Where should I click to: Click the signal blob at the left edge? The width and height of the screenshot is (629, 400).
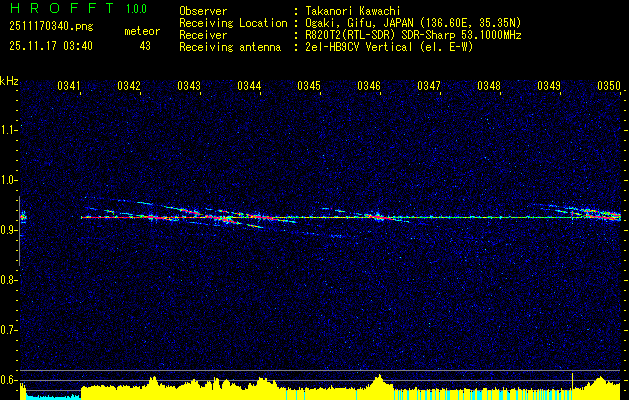pos(23,216)
